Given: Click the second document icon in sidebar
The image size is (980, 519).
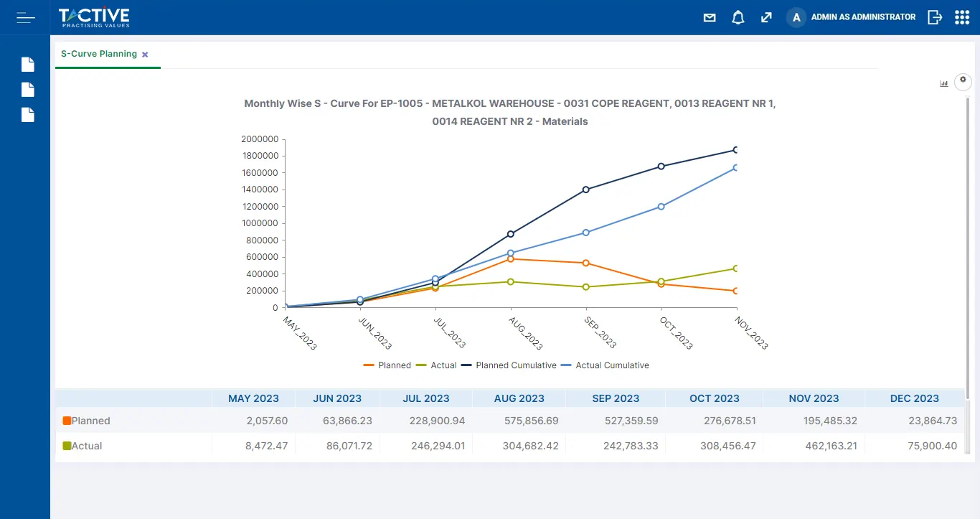Looking at the screenshot, I should click(x=28, y=90).
